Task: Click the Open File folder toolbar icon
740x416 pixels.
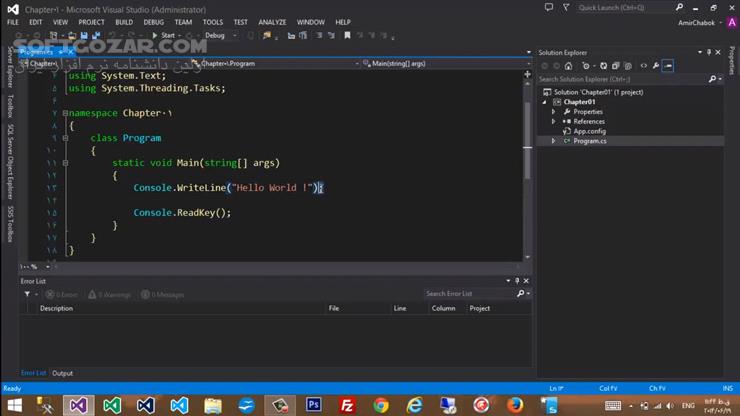Action: click(72, 35)
